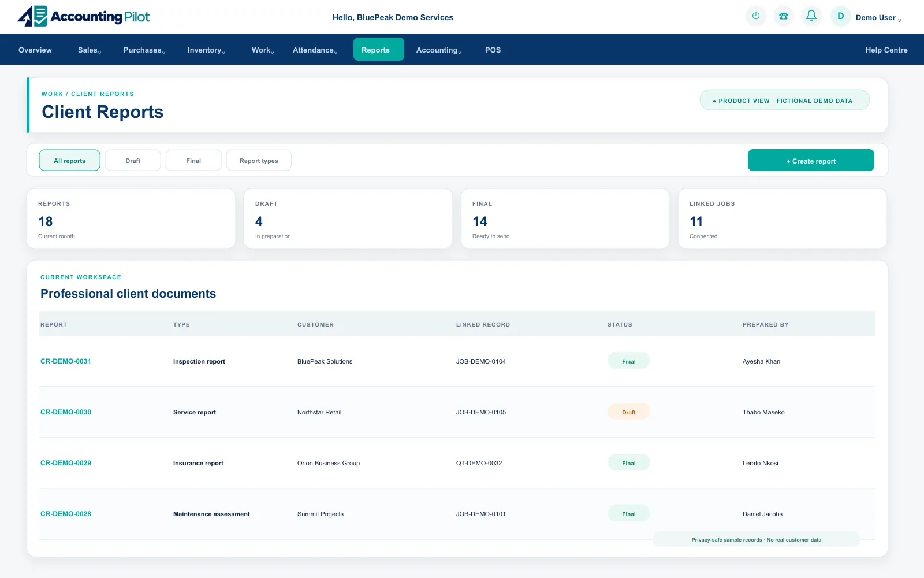Screen dimensions: 924x578
Task: Open report CR-DEMO-0029
Action: point(66,463)
